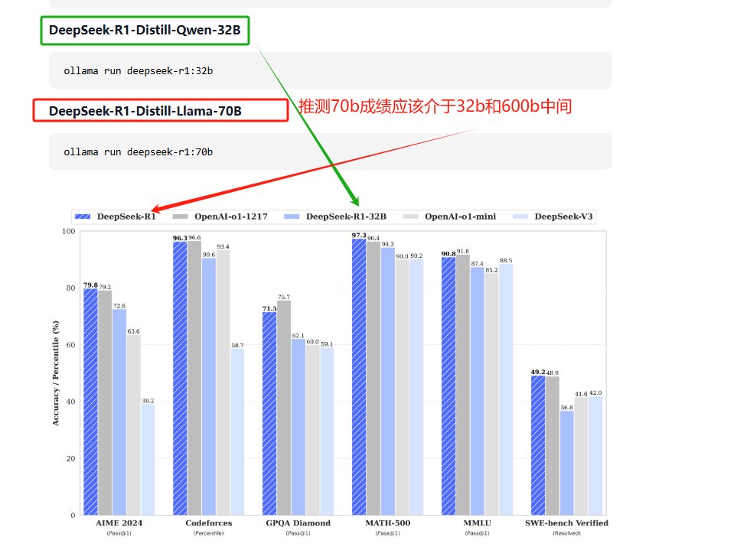Image resolution: width=737 pixels, height=560 pixels.
Task: Click the AIME 2024 bar labeled 39.2
Action: point(148,459)
